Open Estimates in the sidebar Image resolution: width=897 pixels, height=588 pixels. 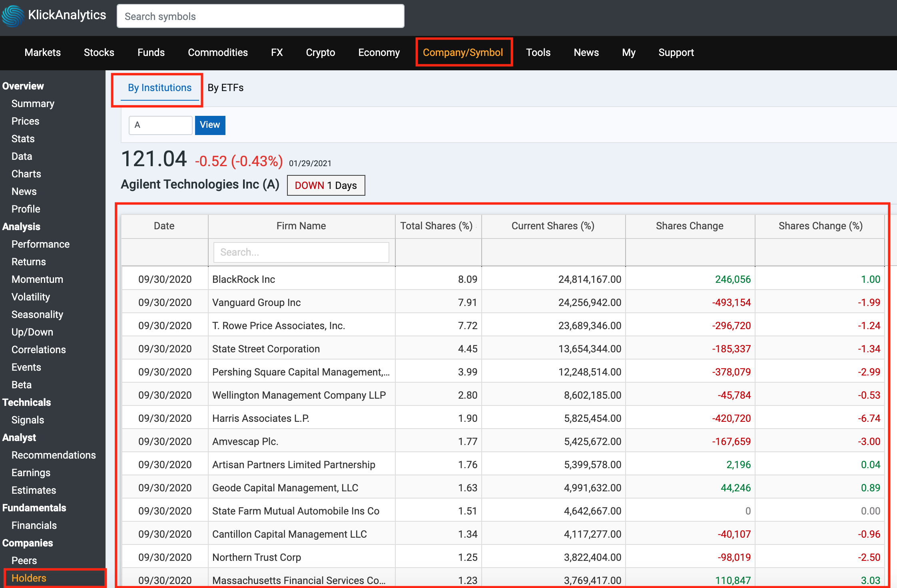pos(34,490)
